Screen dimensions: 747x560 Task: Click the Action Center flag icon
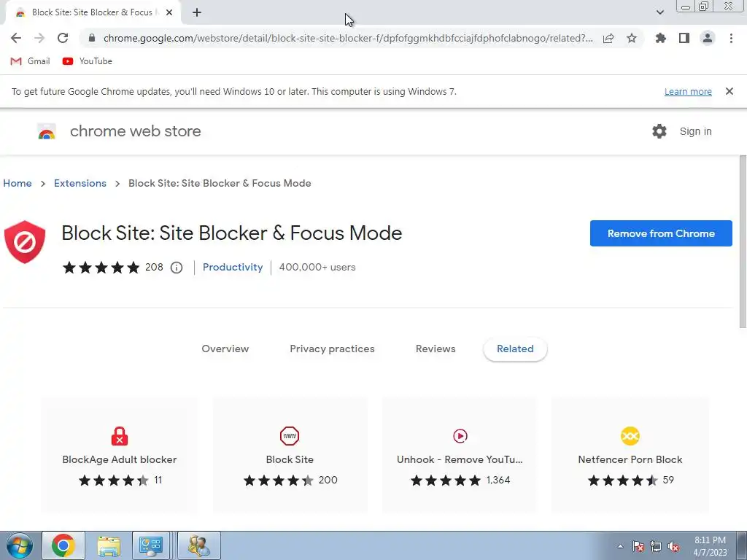[638, 547]
